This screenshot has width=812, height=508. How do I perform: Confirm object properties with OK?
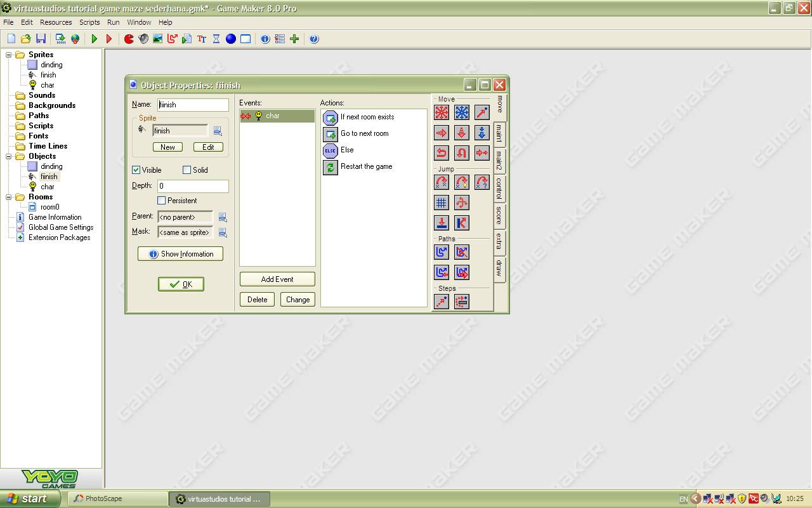coord(181,284)
